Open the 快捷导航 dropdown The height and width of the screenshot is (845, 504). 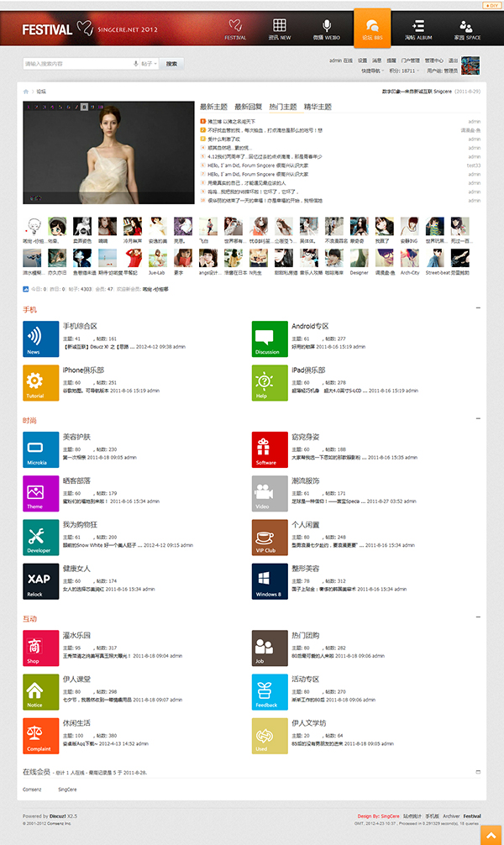pos(372,71)
